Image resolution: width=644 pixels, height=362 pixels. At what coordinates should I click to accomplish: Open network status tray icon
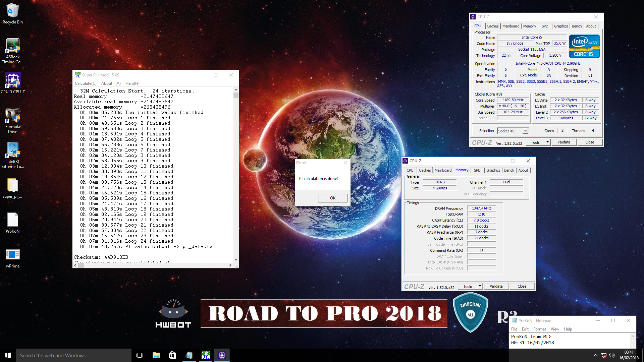click(603, 355)
